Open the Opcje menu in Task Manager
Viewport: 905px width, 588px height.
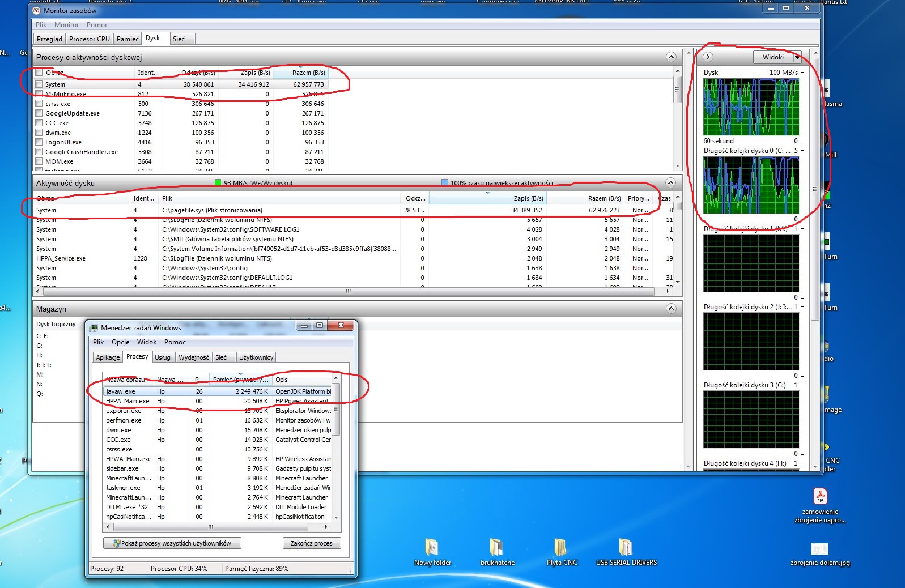pos(120,342)
